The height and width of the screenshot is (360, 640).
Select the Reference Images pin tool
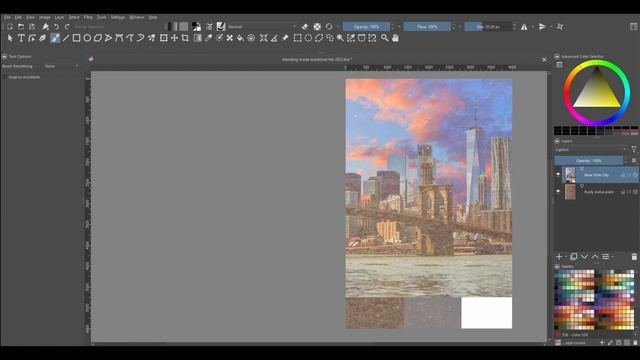[285, 38]
